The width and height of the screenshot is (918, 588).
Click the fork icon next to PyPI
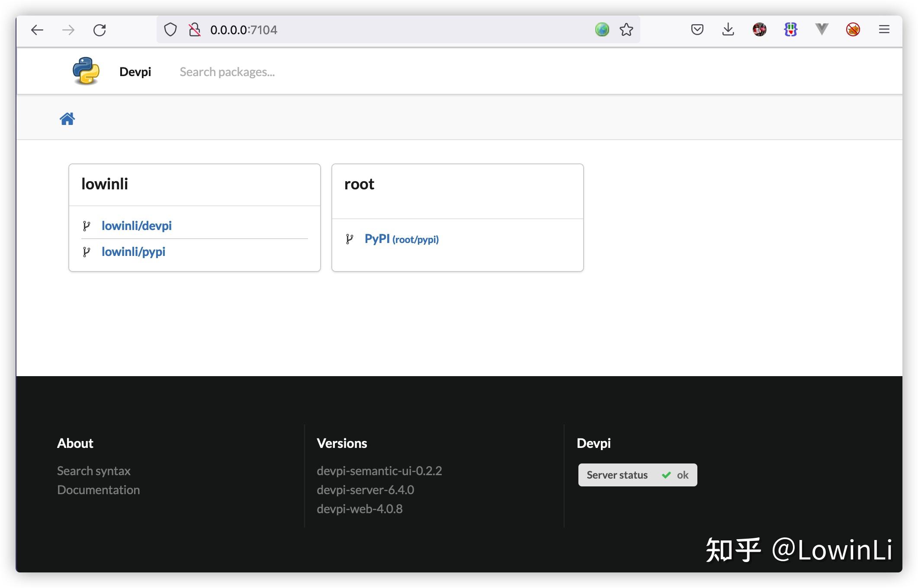[x=350, y=238]
